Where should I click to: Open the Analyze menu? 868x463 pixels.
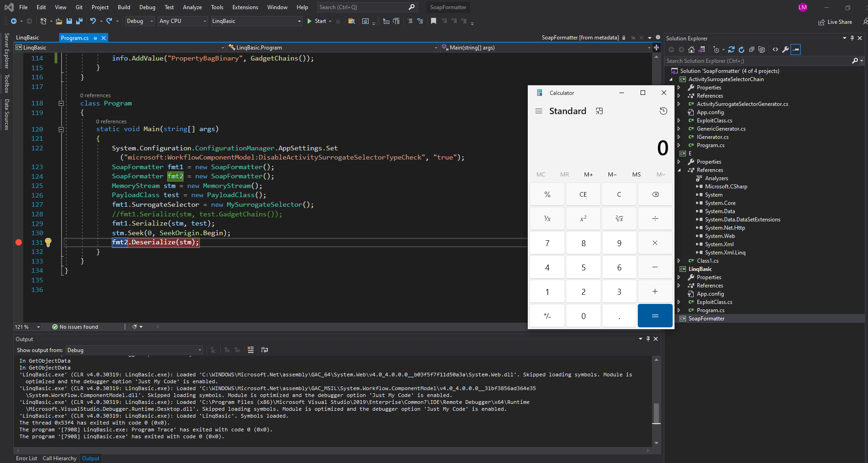(x=192, y=7)
